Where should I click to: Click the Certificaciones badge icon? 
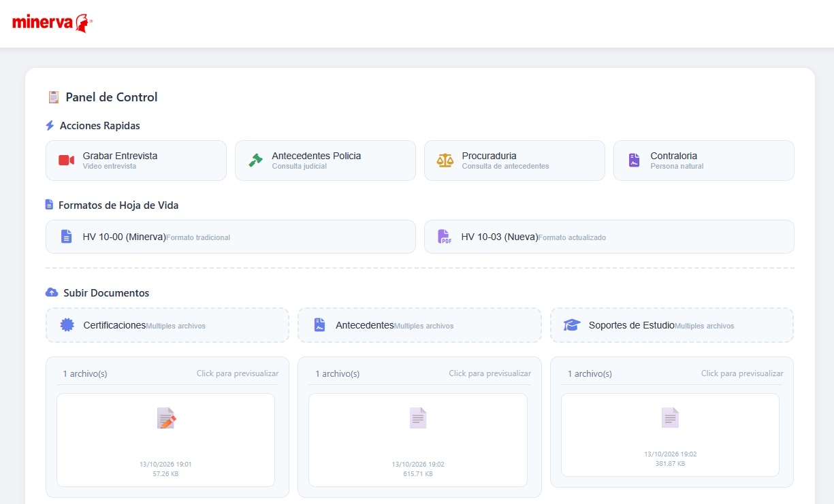[x=67, y=325]
